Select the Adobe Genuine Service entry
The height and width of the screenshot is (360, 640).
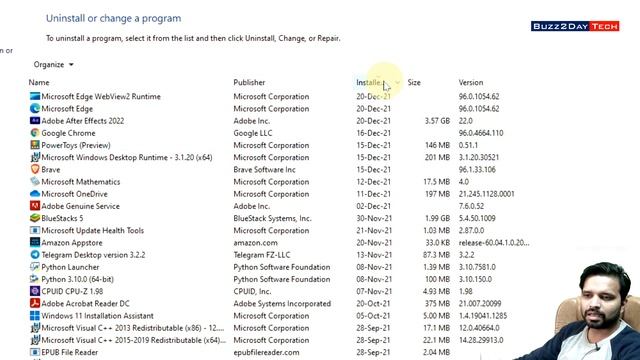pyautogui.click(x=80, y=207)
